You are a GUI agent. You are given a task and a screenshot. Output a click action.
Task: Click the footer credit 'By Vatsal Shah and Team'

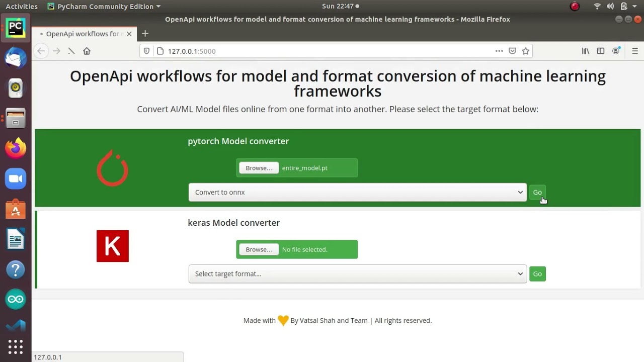click(x=329, y=320)
